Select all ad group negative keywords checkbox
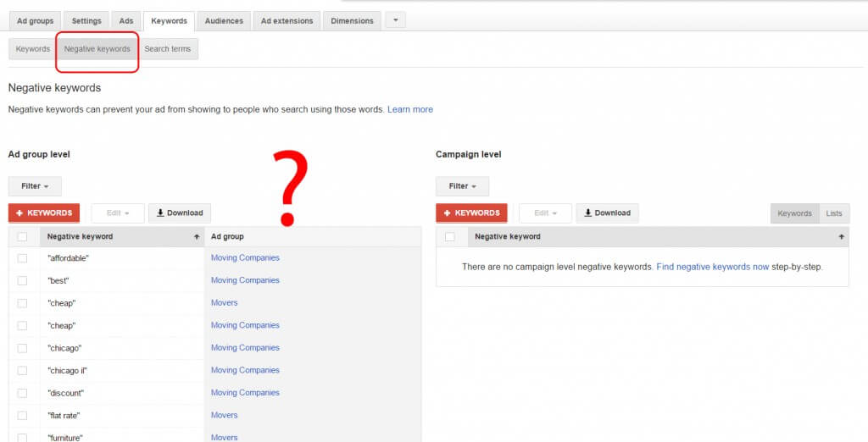The height and width of the screenshot is (442, 868). [22, 237]
